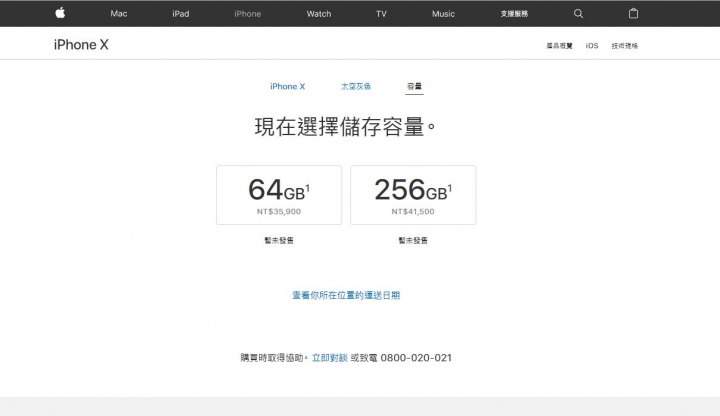Click the Apple logo icon

(60, 13)
